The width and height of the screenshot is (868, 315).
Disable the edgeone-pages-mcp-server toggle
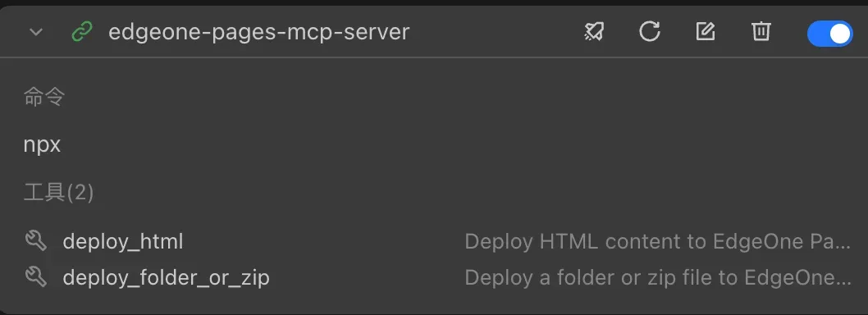pyautogui.click(x=829, y=33)
